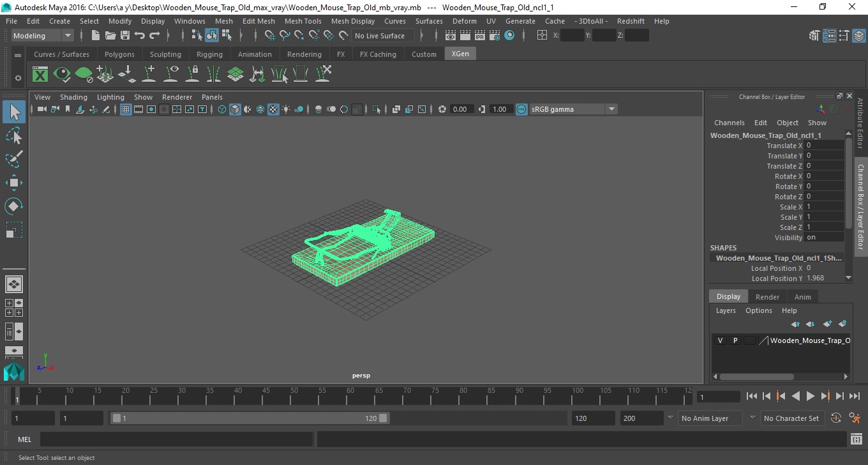This screenshot has height=465, width=868.
Task: Activate the Lasso selection tool
Action: [14, 136]
